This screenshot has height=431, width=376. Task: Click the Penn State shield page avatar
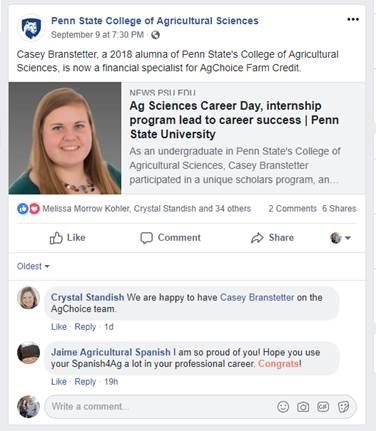[31, 28]
